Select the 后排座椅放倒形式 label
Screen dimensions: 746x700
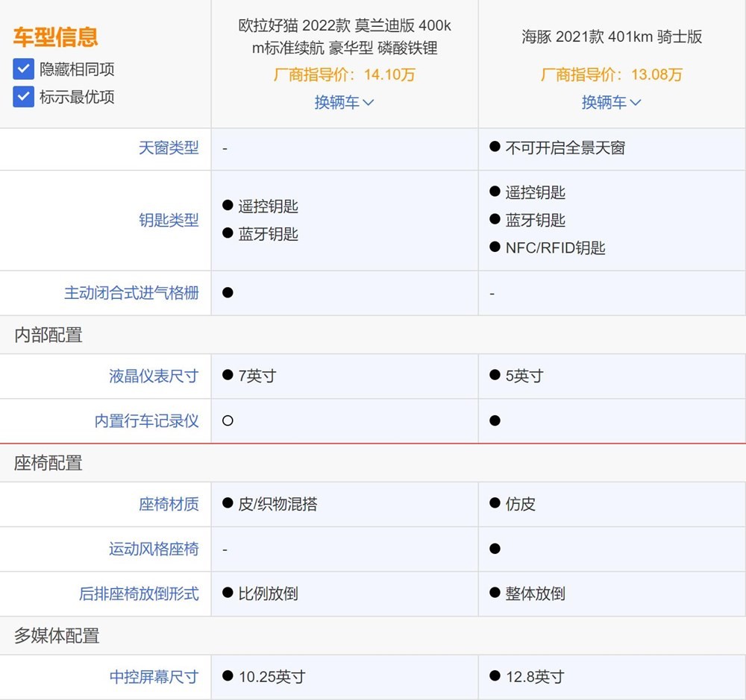141,594
